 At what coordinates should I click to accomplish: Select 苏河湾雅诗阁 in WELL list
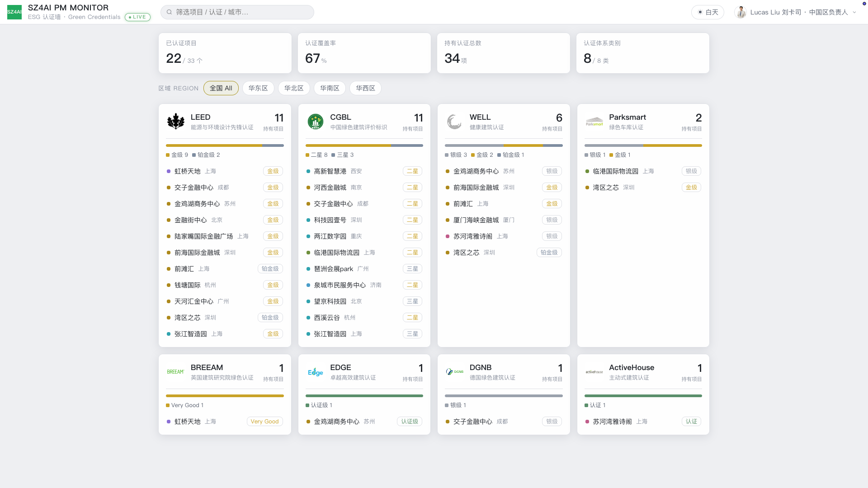pyautogui.click(x=504, y=236)
